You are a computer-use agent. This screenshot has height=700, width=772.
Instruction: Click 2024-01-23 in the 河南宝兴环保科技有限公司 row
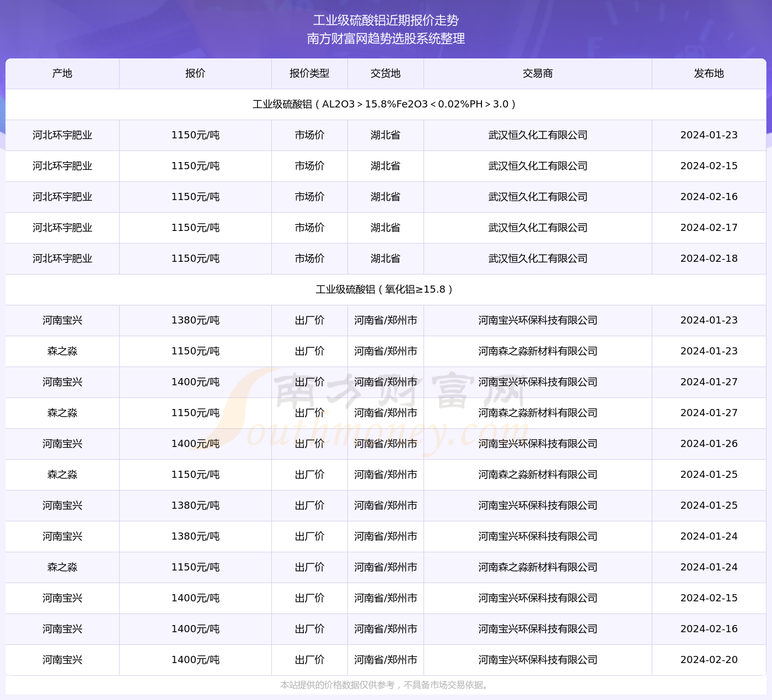pyautogui.click(x=709, y=320)
